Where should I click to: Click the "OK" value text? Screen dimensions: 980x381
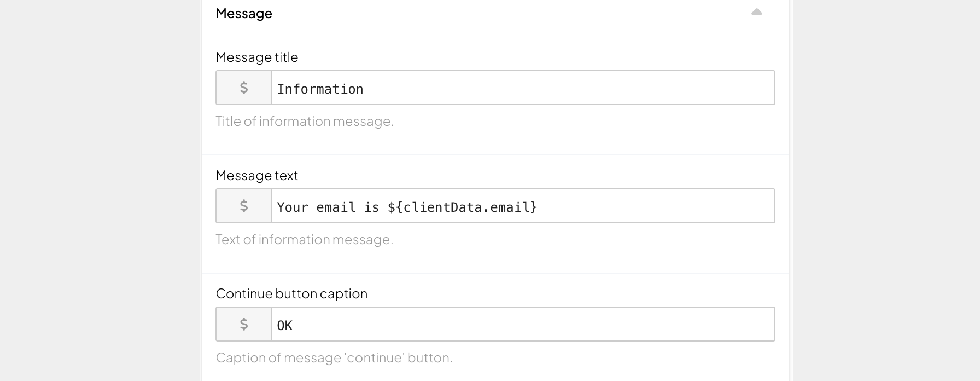(284, 325)
